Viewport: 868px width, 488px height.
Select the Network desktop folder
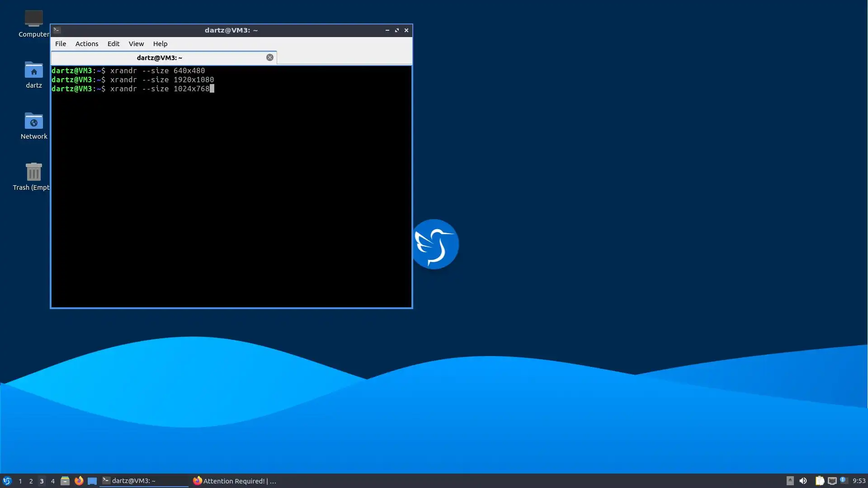(x=33, y=122)
